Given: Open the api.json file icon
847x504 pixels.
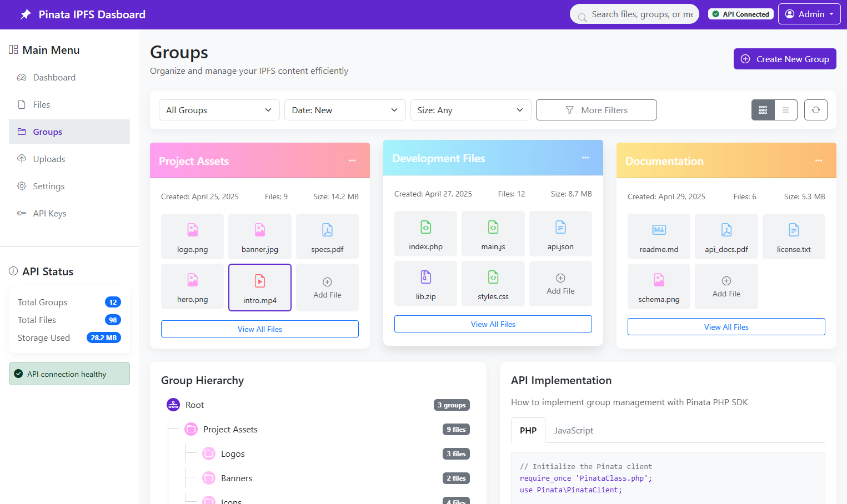Looking at the screenshot, I should (x=560, y=227).
